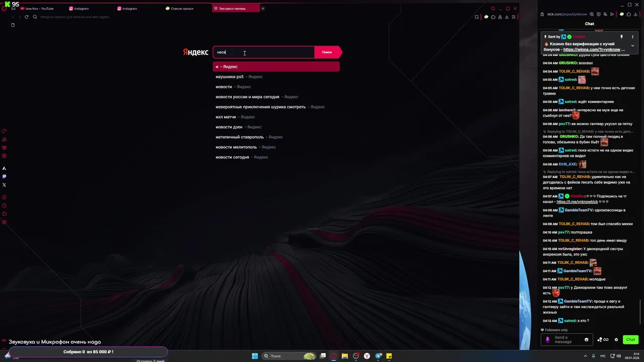
Task: Click username Iamhere2 in chat
Action: 567,110
